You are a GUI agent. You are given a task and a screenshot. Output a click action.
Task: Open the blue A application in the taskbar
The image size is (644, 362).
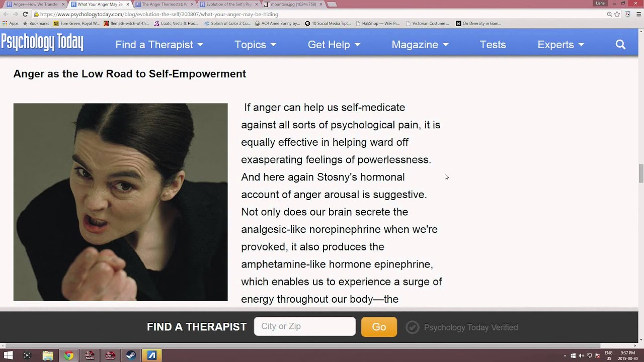click(151, 355)
